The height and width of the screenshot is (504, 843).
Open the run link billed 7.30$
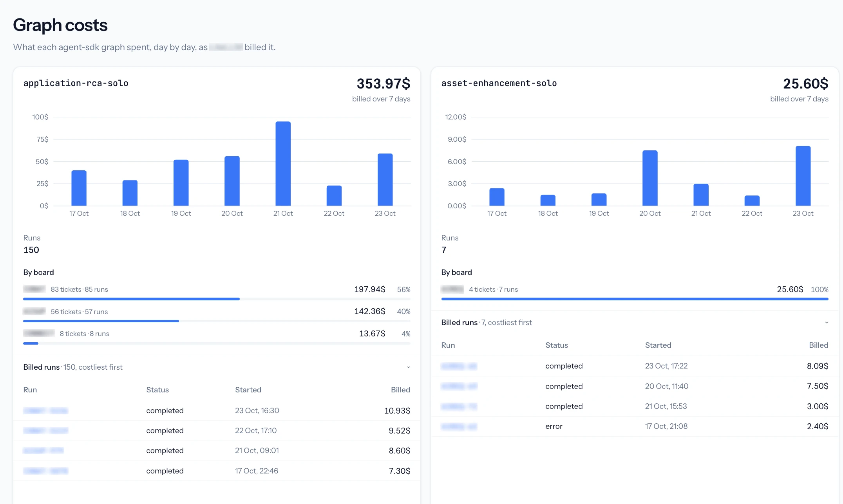45,471
